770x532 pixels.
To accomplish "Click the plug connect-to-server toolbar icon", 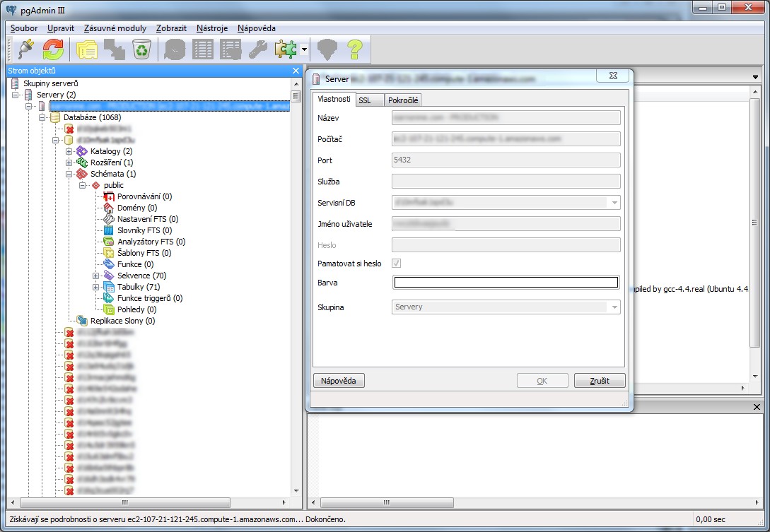I will pyautogui.click(x=25, y=49).
